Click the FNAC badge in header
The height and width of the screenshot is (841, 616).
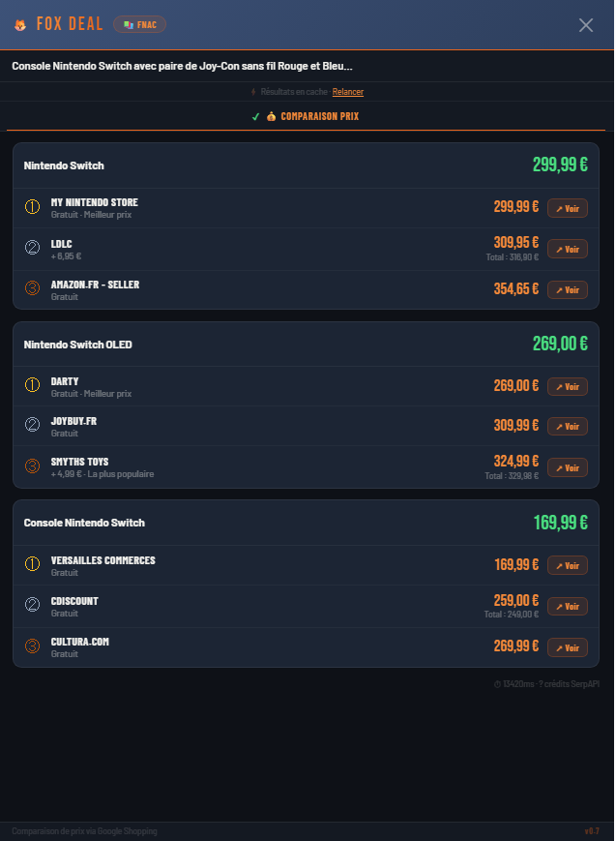point(139,24)
